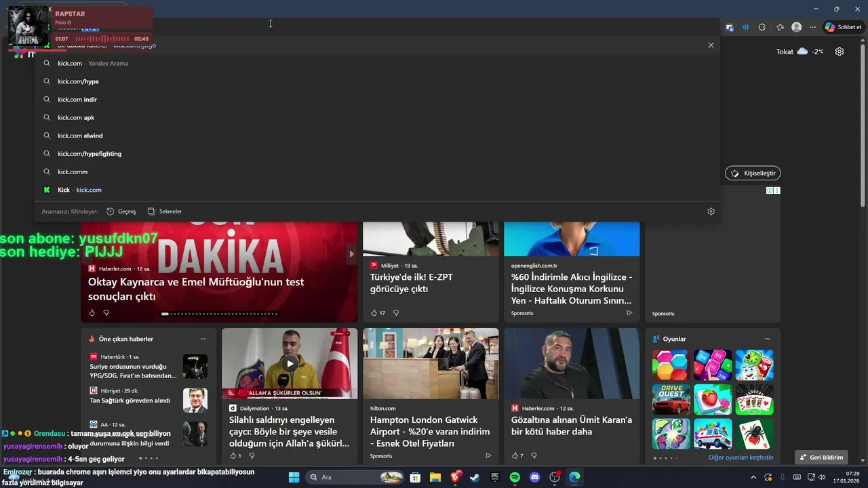The image size is (868, 488).
Task: Open the Oktay Kaynarca ve Emel Müftüoğlu headline
Action: point(196,289)
